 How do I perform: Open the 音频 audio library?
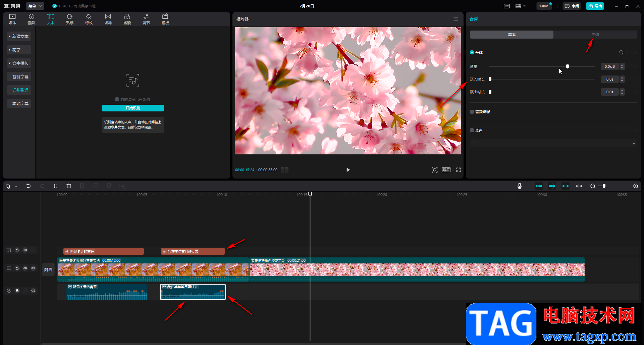[31, 19]
